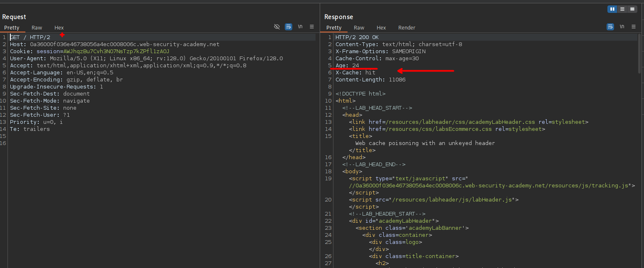Click the Sec-Fetch-Mode: navigate line
Screen dimensions: 644x268
point(50,101)
